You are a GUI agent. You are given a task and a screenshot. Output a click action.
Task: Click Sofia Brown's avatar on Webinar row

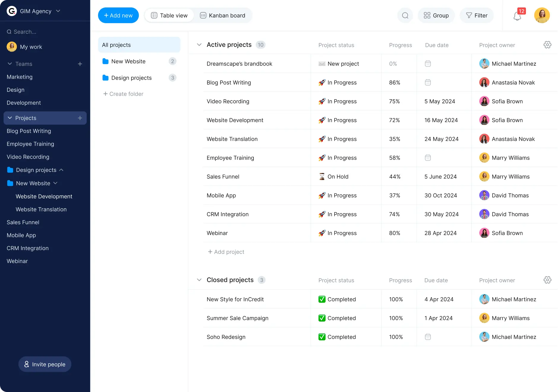(x=484, y=233)
